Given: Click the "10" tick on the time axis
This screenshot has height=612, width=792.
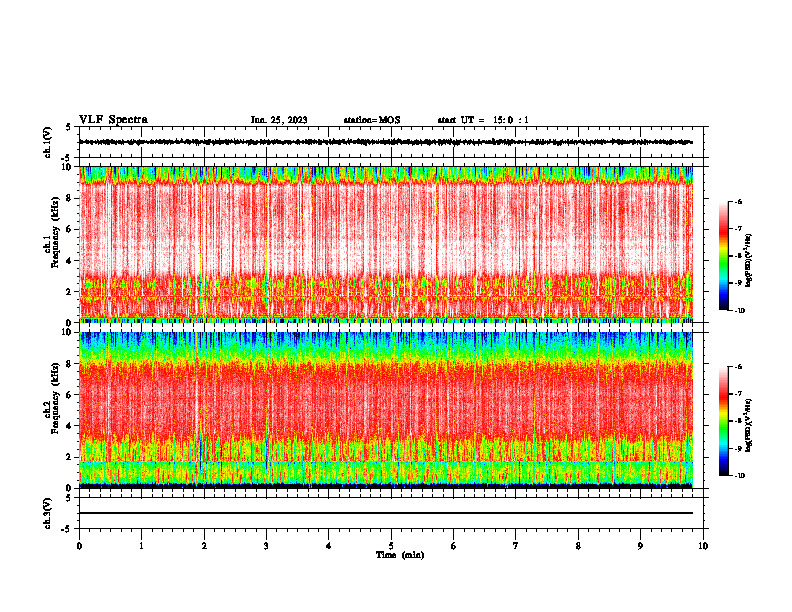Looking at the screenshot, I should [703, 546].
